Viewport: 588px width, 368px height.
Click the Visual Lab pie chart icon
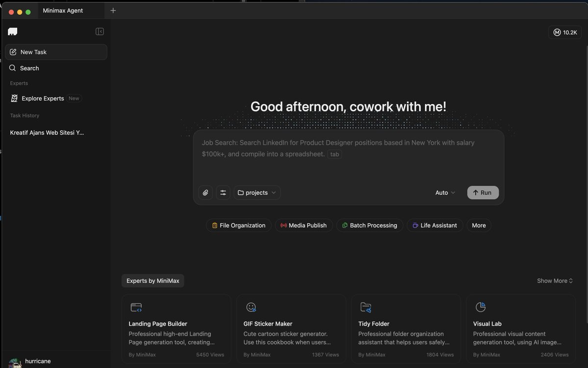tap(480, 307)
